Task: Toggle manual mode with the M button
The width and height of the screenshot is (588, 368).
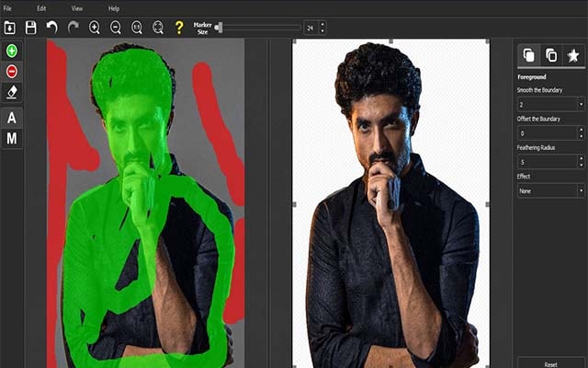Action: tap(12, 139)
